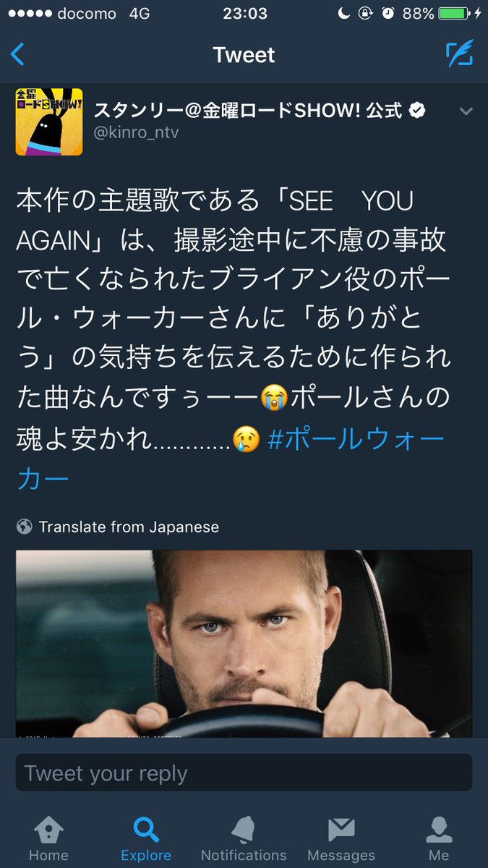Open the Messages tab
Viewport: 488px width, 868px height.
click(x=341, y=839)
